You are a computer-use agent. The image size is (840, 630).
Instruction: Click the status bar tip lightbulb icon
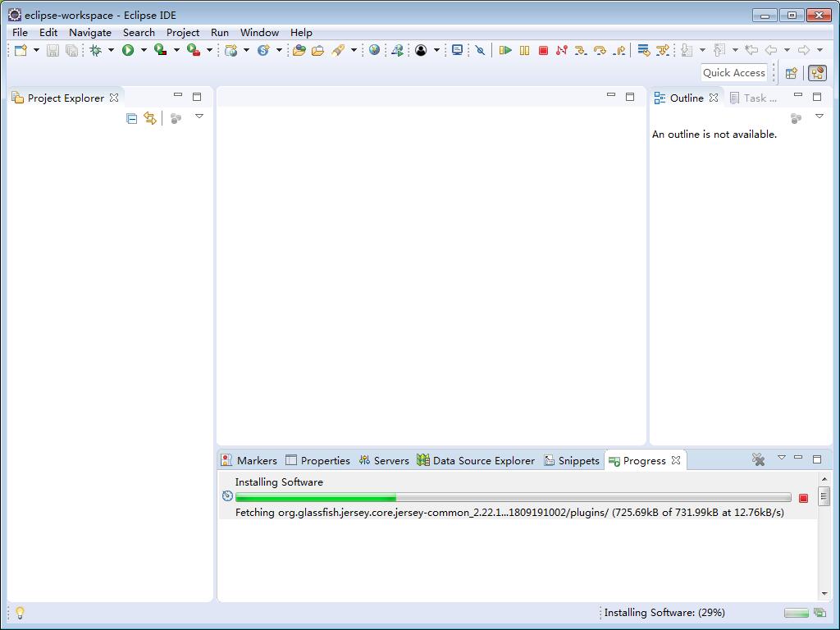click(x=20, y=612)
